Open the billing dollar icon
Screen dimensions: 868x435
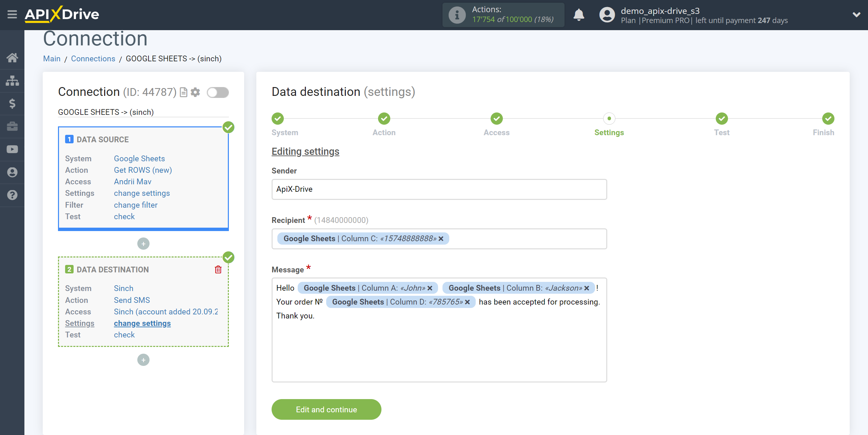[12, 103]
